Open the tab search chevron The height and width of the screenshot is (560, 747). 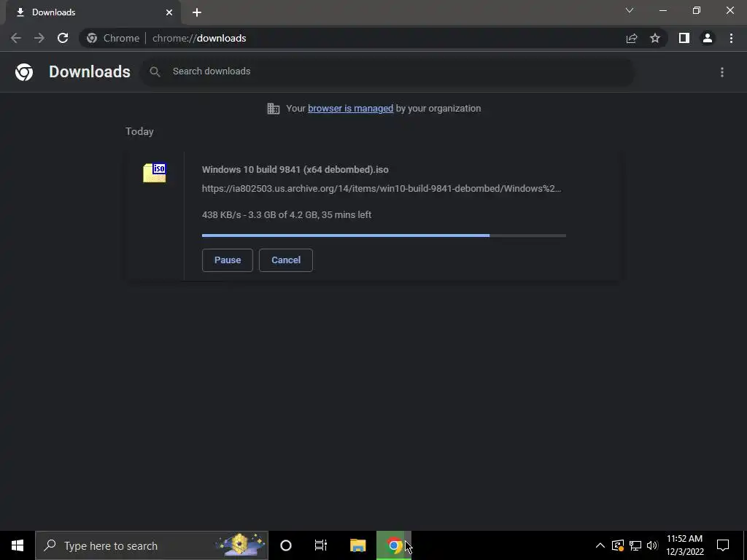[x=630, y=10]
